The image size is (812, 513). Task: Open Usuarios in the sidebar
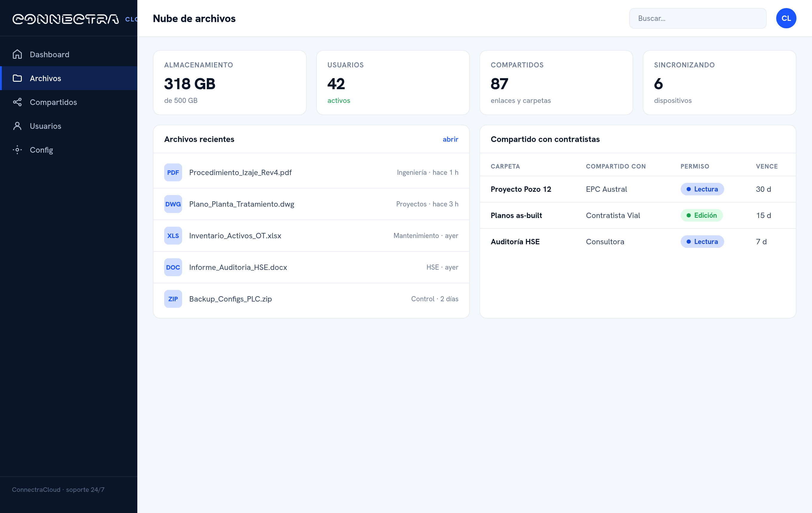point(69,126)
